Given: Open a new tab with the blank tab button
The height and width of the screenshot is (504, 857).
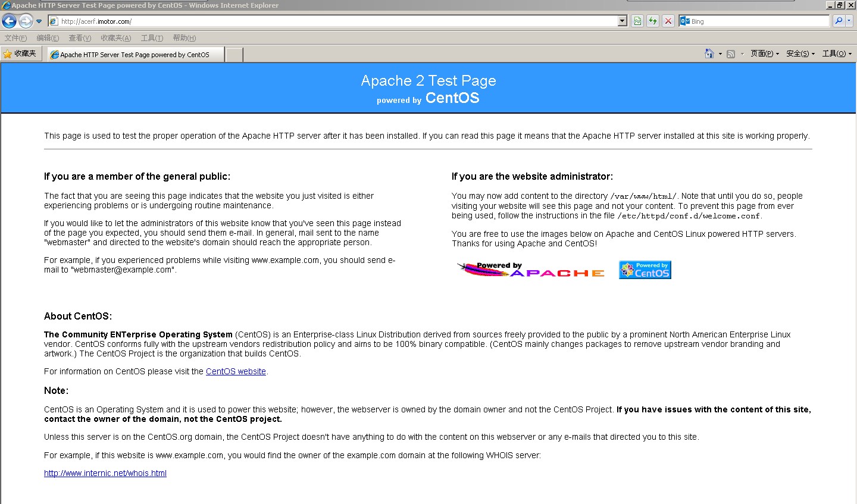Looking at the screenshot, I should 234,55.
